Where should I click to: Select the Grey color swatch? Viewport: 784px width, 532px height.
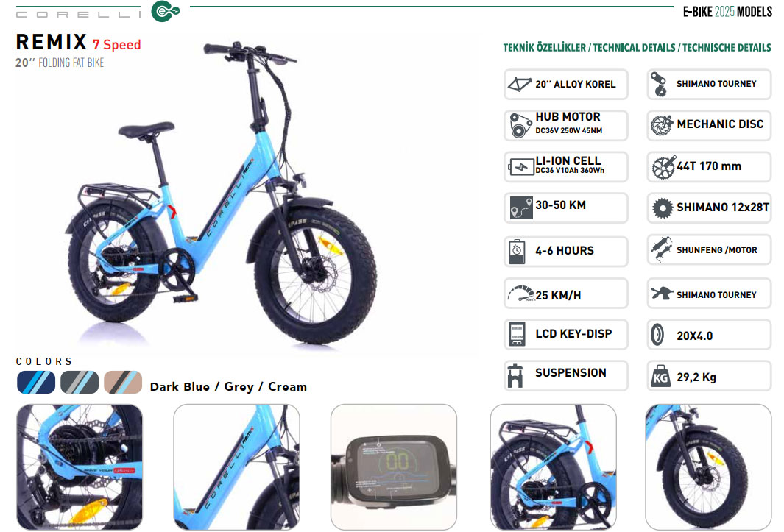[80, 383]
